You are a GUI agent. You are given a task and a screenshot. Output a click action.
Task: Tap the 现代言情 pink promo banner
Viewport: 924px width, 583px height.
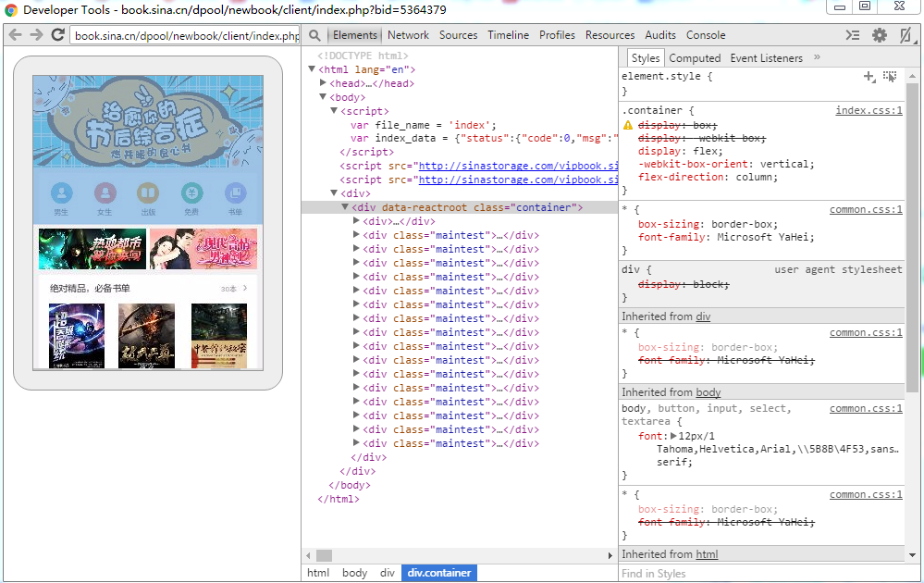coord(203,249)
